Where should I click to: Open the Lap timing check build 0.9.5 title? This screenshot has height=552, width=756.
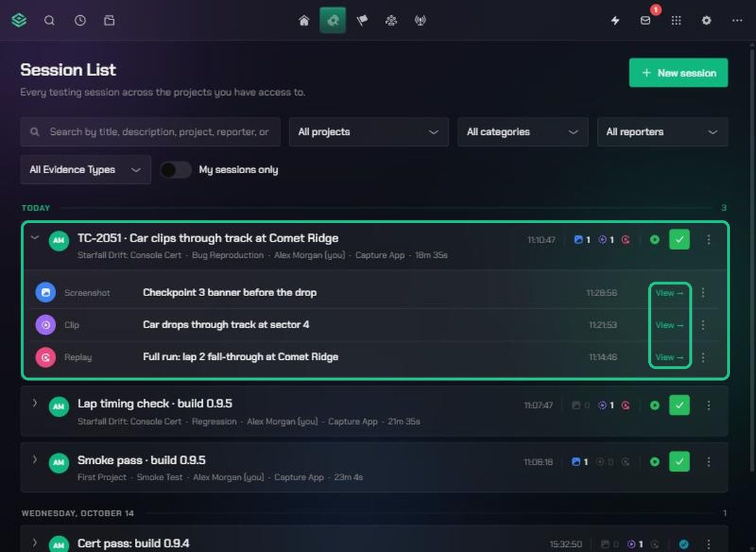155,403
